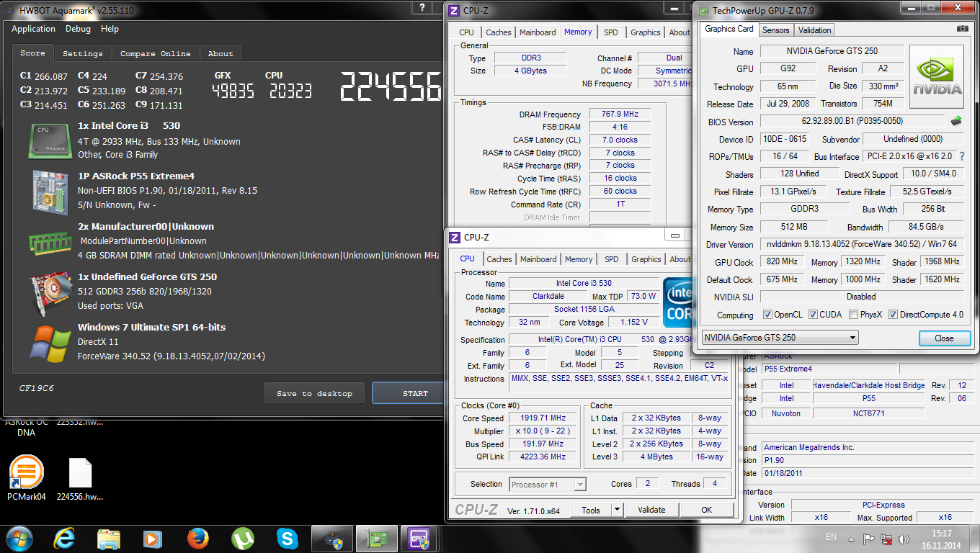
Task: Click the Bus Interface question mark in GPU-Z
Action: (x=961, y=156)
